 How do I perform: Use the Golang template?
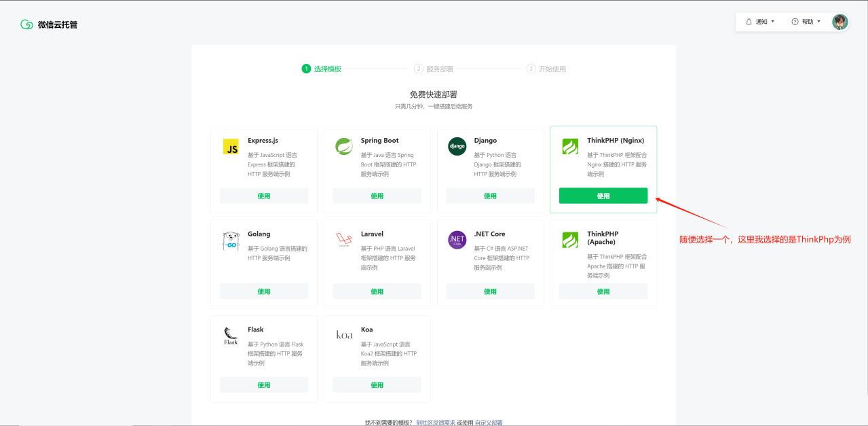pyautogui.click(x=264, y=291)
